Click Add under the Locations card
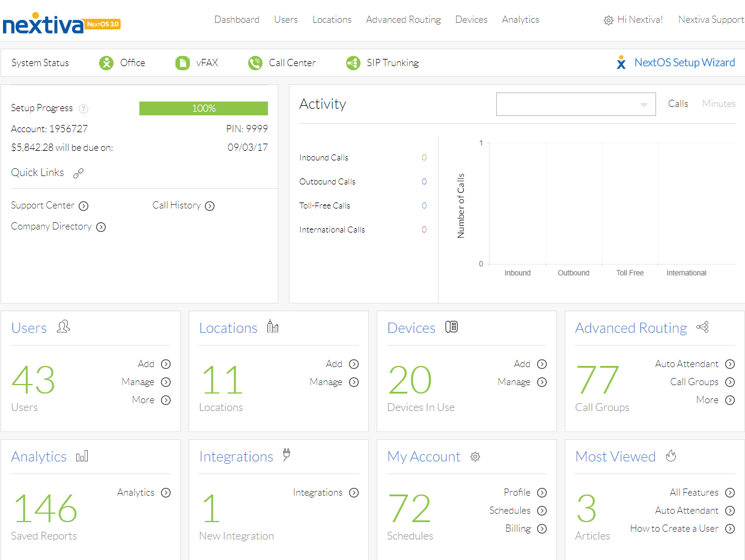745x560 pixels. point(334,364)
